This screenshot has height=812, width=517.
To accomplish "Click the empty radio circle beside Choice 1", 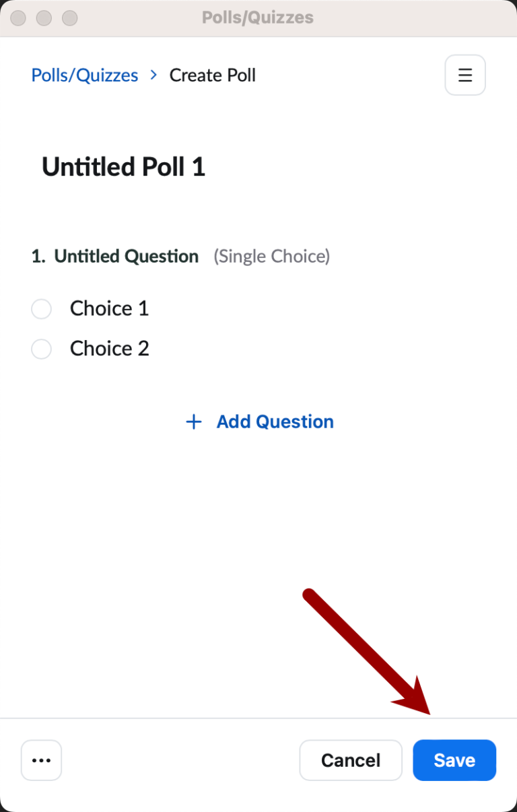I will coord(41,308).
